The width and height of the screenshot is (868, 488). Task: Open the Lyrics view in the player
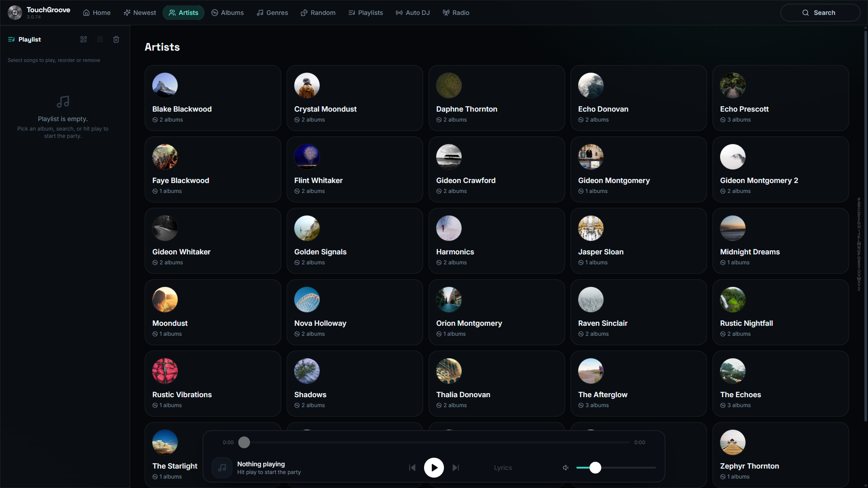[x=503, y=468]
